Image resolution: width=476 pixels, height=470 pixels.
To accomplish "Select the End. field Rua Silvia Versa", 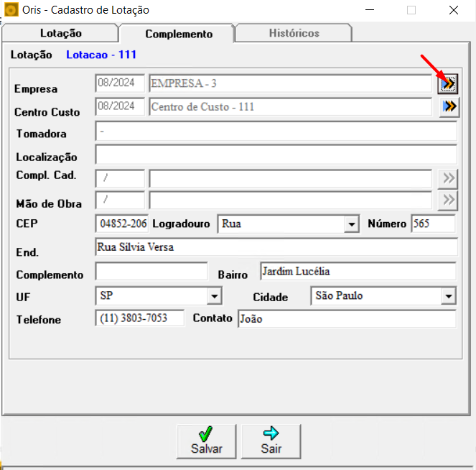I will tap(276, 247).
